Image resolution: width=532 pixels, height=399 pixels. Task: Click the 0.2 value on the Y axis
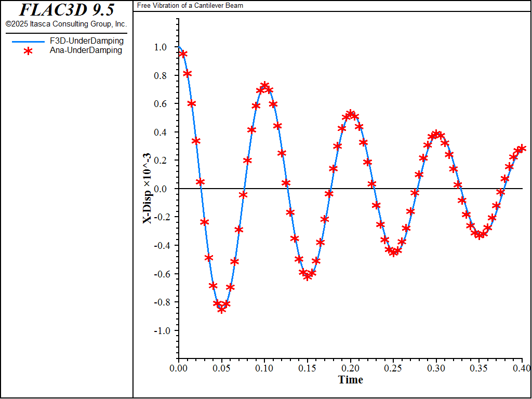[160, 161]
